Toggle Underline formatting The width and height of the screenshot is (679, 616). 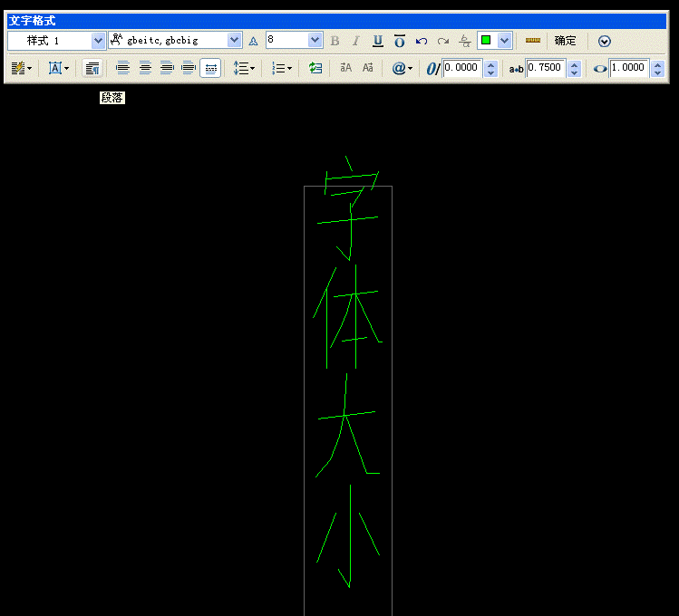point(378,41)
